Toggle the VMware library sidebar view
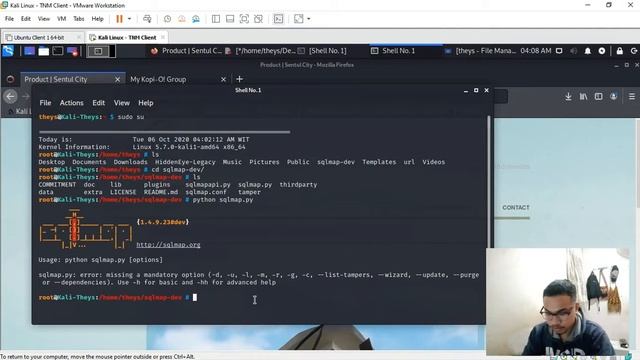This screenshot has width=640, height=360. coord(216,19)
